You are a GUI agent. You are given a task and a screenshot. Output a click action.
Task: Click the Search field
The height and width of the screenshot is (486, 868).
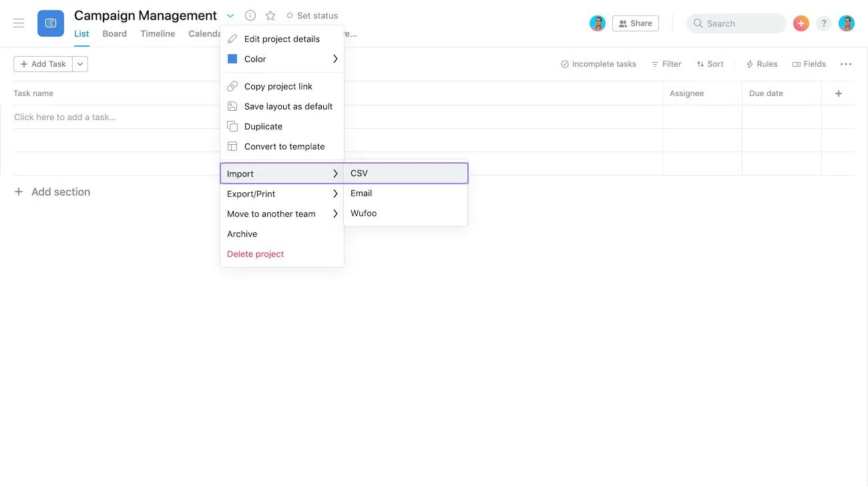pyautogui.click(x=736, y=23)
